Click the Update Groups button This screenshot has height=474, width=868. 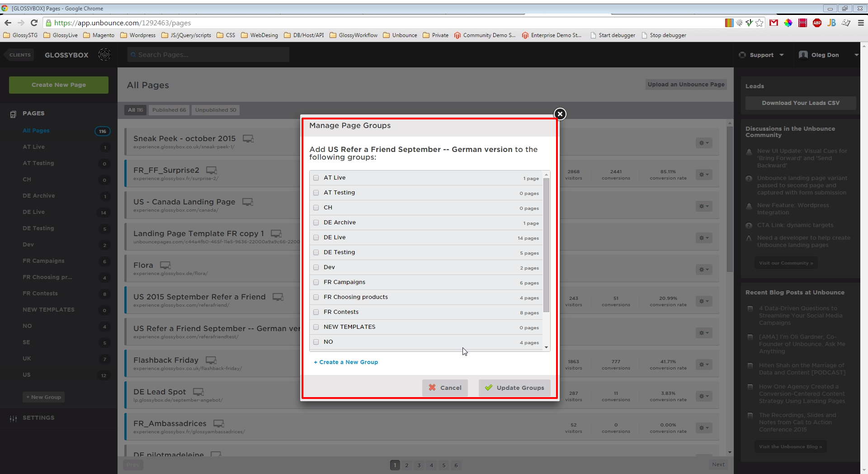point(514,388)
